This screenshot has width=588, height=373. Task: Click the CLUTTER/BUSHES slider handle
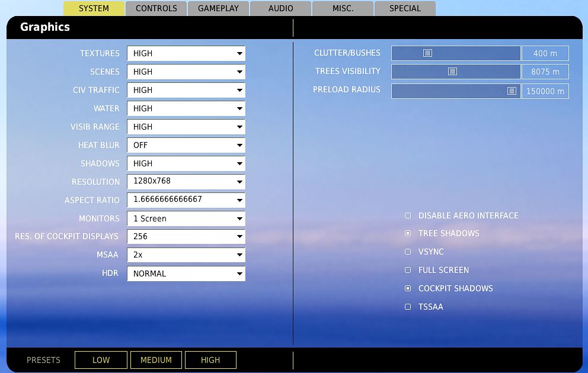coord(427,53)
